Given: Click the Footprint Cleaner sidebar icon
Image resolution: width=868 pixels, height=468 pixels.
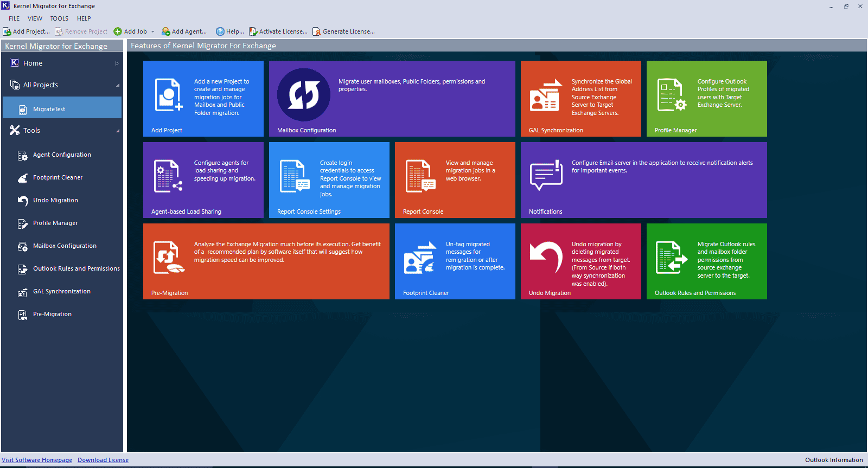Looking at the screenshot, I should [22, 178].
